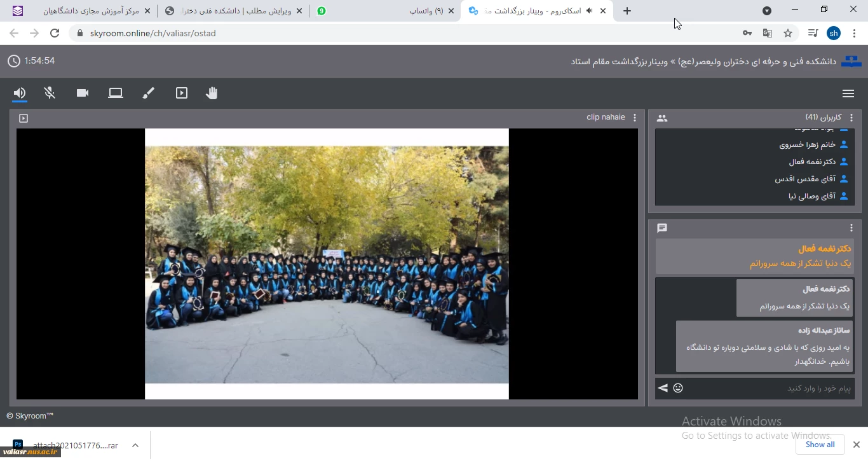Unmute the microphone in the toolbar
This screenshot has height=463, width=868.
point(50,93)
